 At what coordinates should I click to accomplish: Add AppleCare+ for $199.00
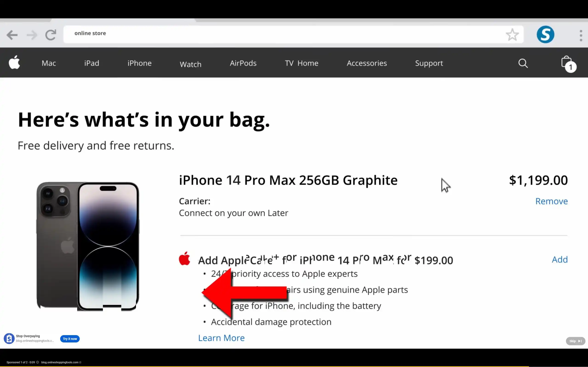pos(560,259)
